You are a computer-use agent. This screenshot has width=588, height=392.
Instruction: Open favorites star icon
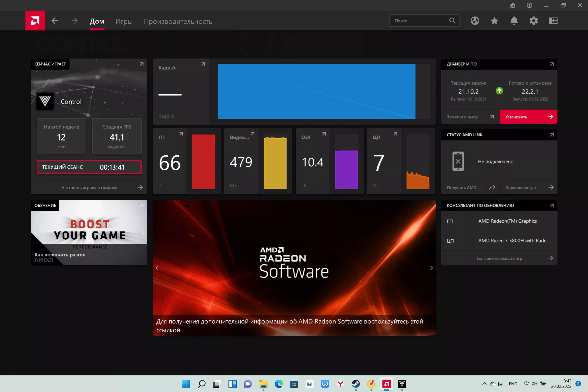tap(494, 21)
